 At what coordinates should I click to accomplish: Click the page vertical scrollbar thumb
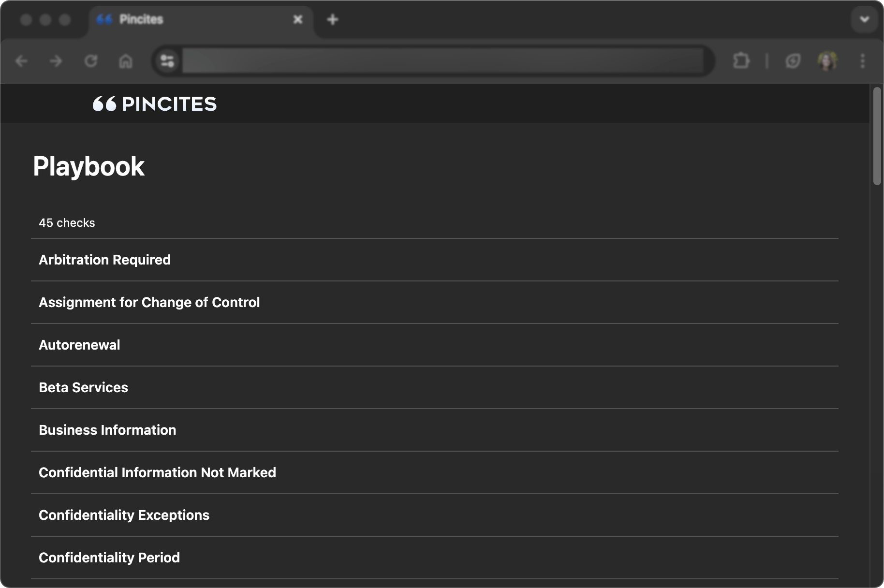[877, 135]
